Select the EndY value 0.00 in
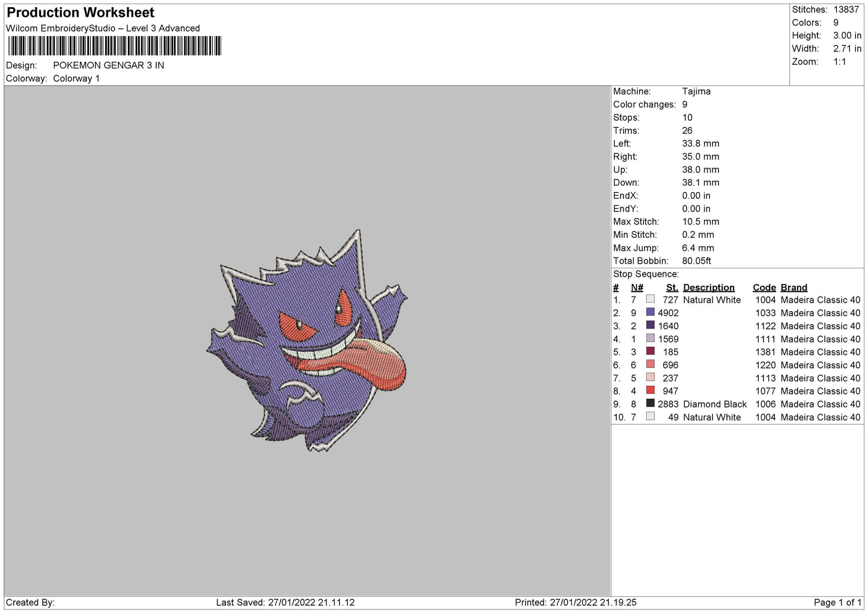Screen dimensions: 868x613 point(696,209)
